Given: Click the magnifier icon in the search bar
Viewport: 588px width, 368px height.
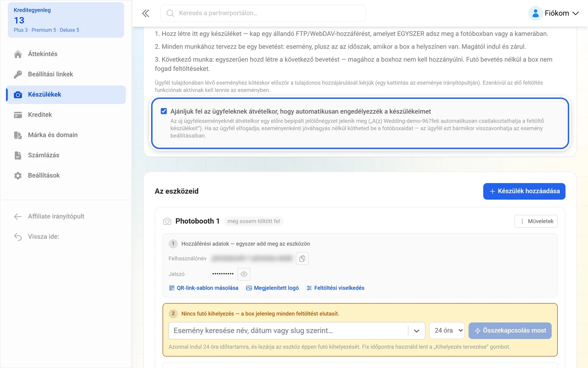Looking at the screenshot, I should coord(170,13).
